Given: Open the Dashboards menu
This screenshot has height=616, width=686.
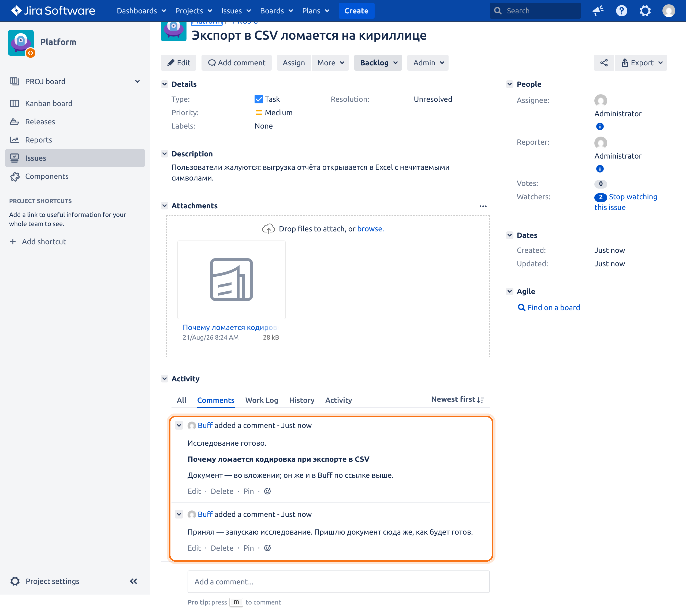Looking at the screenshot, I should tap(141, 11).
